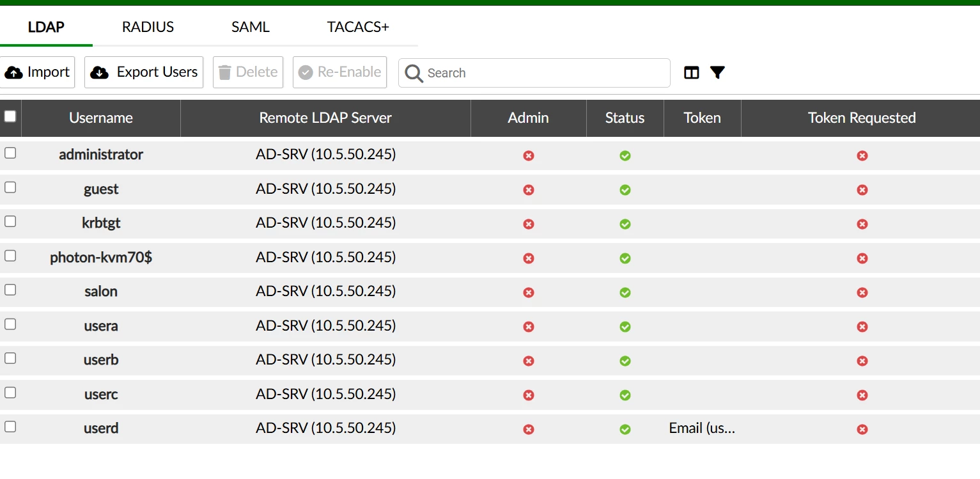This screenshot has width=980, height=479.
Task: Click administrator's red Admin status icon
Action: click(528, 155)
